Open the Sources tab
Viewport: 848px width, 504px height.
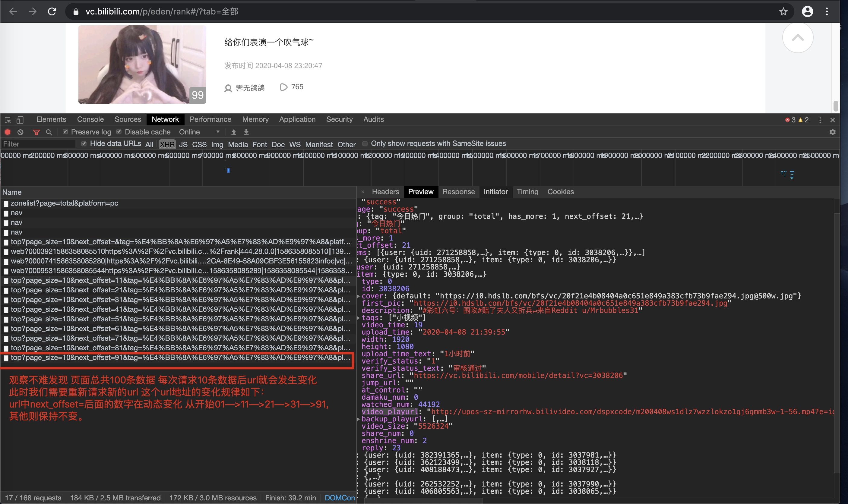pyautogui.click(x=128, y=120)
